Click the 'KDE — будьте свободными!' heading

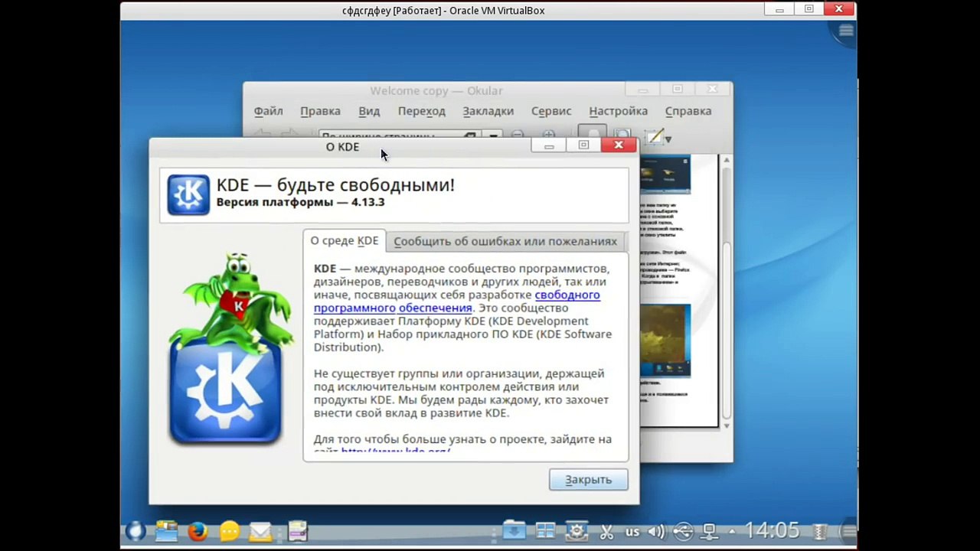coord(335,184)
